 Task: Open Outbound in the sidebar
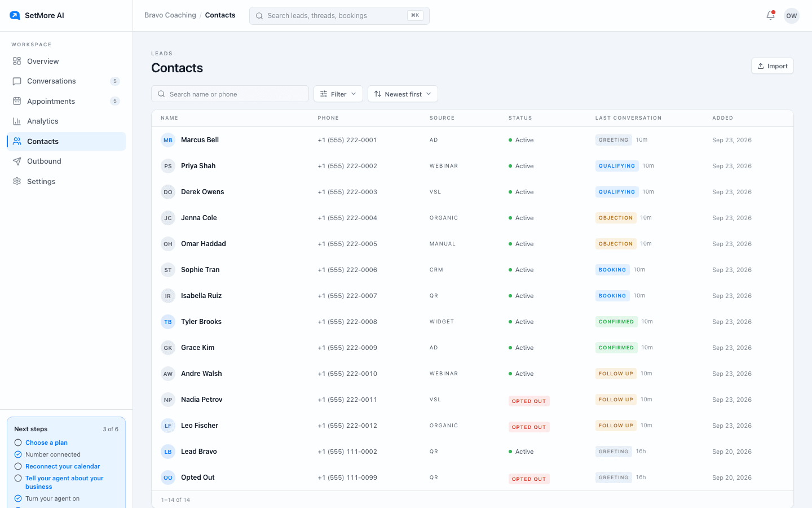point(67,161)
